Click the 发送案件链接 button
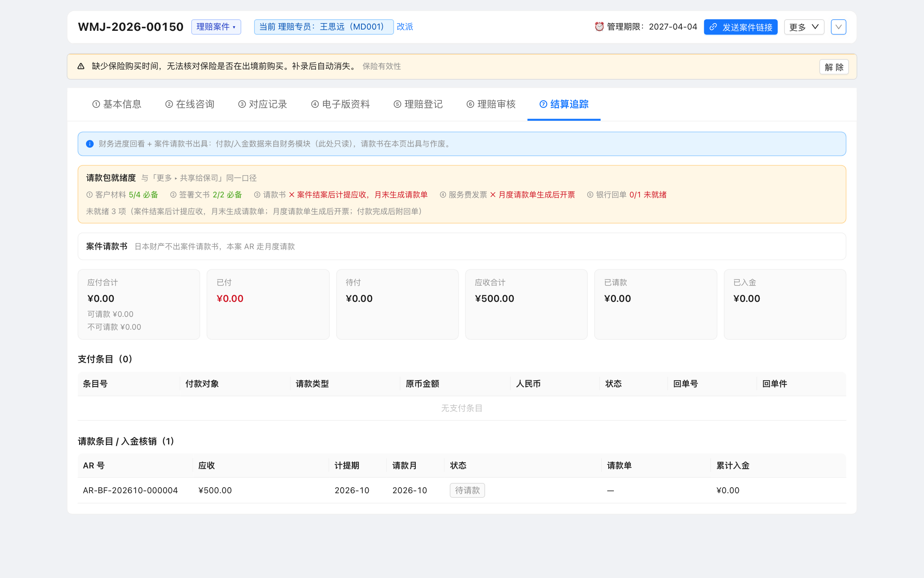 click(x=740, y=27)
